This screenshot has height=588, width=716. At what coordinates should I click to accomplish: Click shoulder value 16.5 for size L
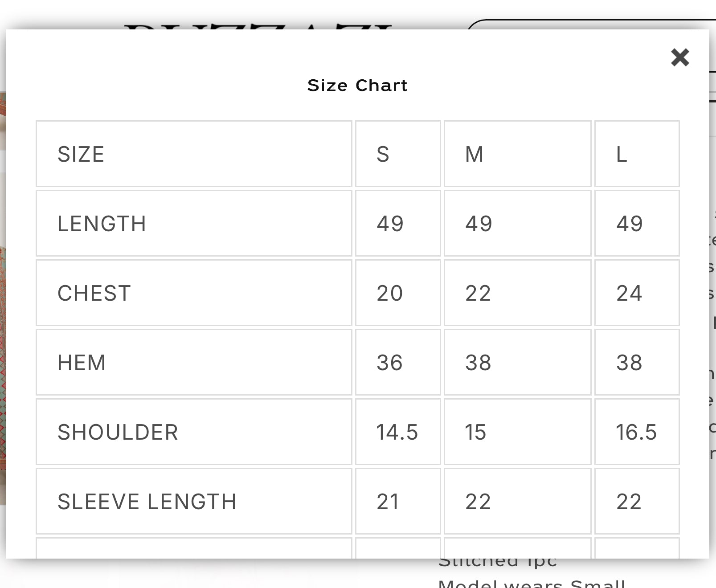(636, 432)
